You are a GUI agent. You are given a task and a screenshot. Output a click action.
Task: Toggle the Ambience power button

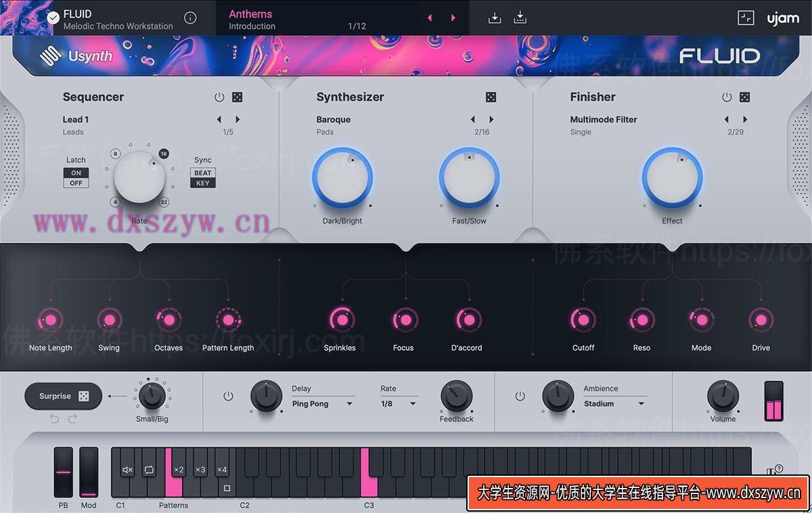point(520,396)
